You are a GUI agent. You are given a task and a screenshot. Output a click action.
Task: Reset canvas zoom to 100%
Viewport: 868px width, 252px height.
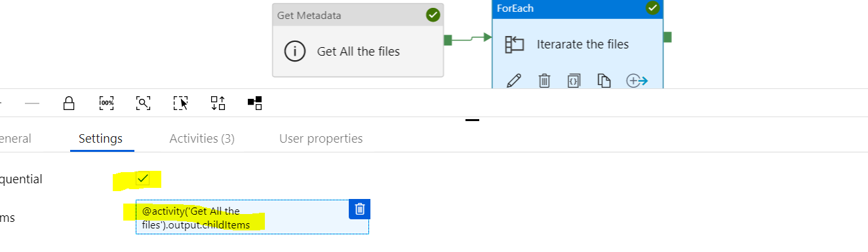[106, 103]
